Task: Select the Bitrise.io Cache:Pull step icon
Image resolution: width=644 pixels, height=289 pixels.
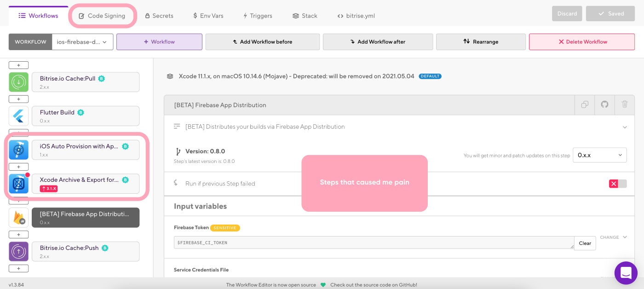Action: 18,81
